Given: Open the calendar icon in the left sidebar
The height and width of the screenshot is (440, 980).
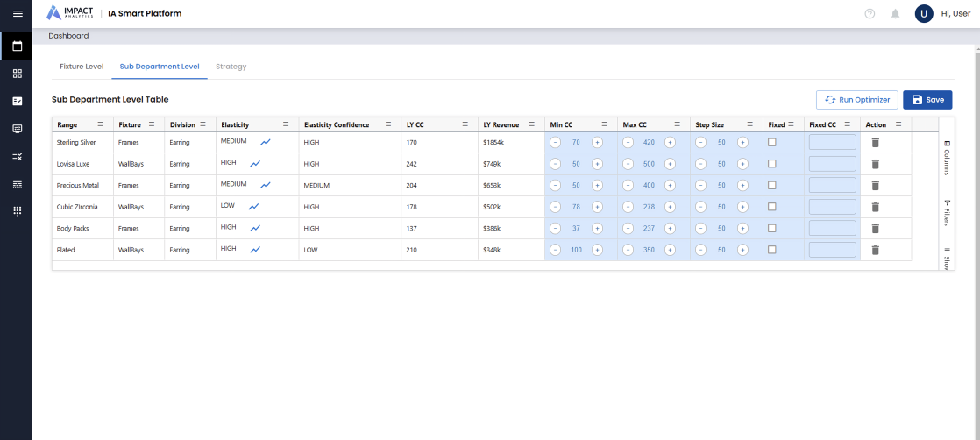Looking at the screenshot, I should pos(18,46).
